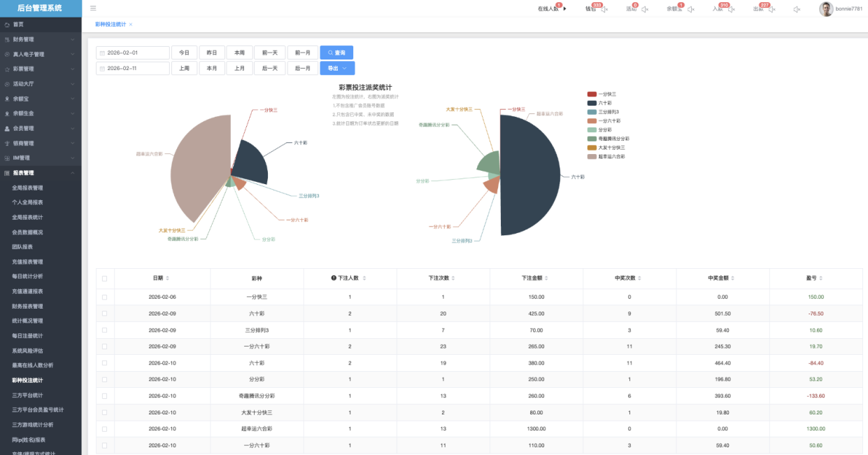The image size is (868, 455).
Task: Open the 导出 export dropdown
Action: coord(337,68)
